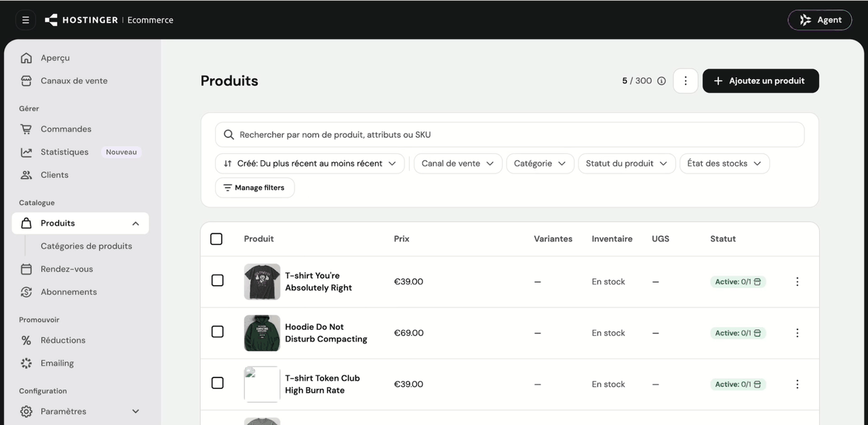Click the Inventaire column header
Viewport: 868px width, 425px height.
click(612, 239)
